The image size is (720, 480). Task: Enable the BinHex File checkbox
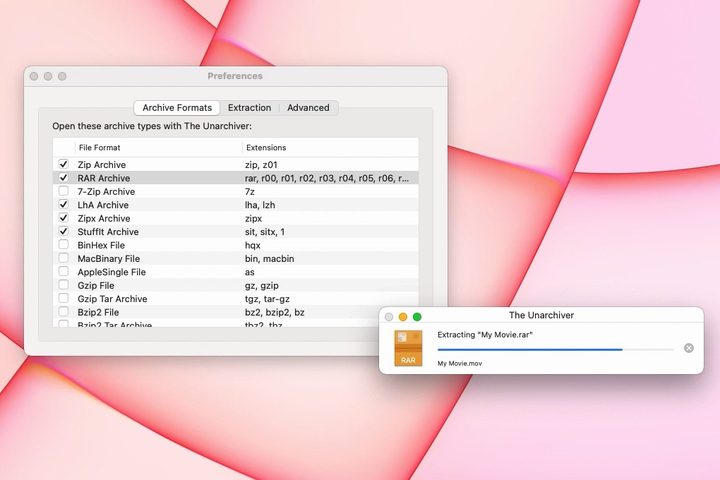pyautogui.click(x=63, y=245)
